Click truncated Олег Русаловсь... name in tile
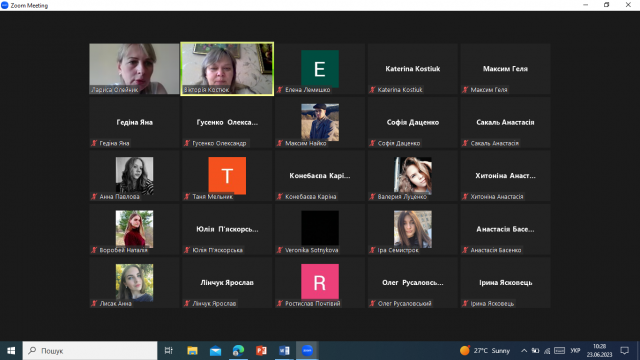The width and height of the screenshot is (640, 360). pos(413,282)
